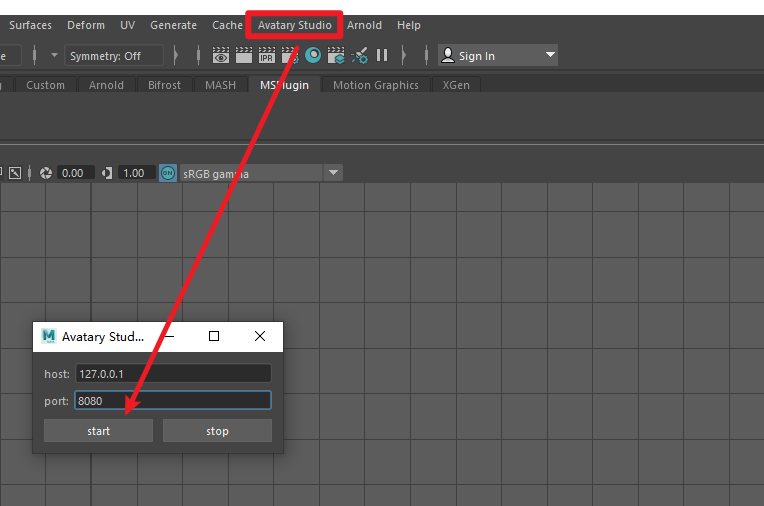Start IPR render icon

[x=267, y=56]
